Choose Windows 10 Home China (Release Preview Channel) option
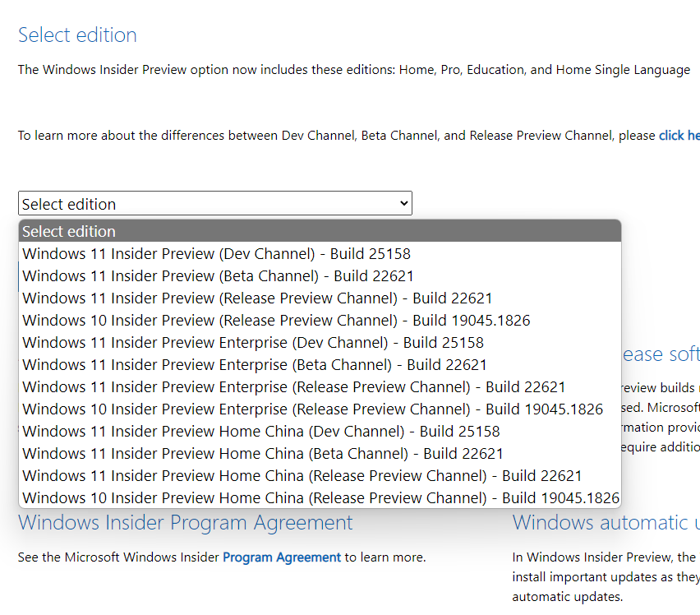 tap(320, 497)
